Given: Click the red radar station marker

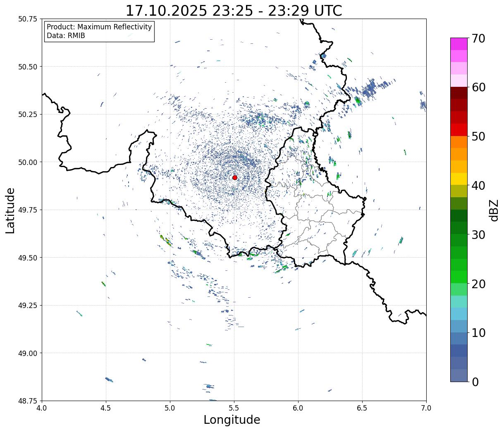Looking at the screenshot, I should pos(234,177).
